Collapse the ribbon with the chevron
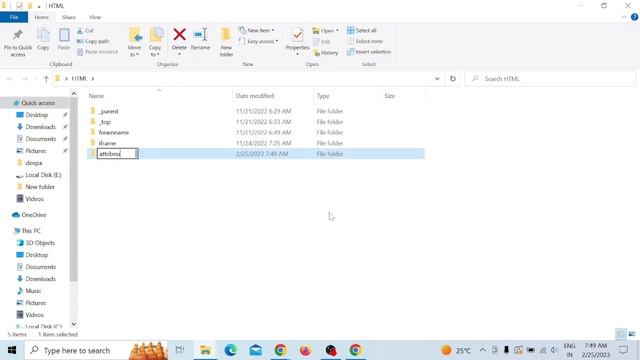 click(624, 17)
